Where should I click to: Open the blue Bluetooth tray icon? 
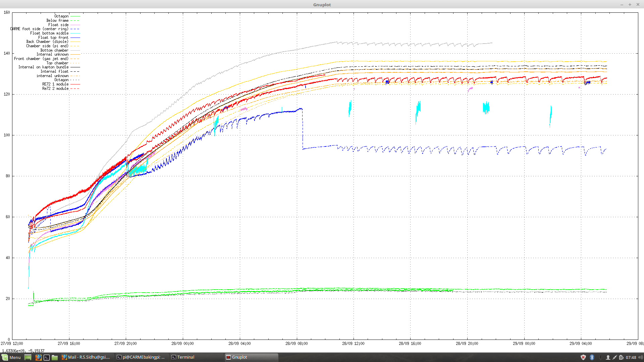click(592, 357)
